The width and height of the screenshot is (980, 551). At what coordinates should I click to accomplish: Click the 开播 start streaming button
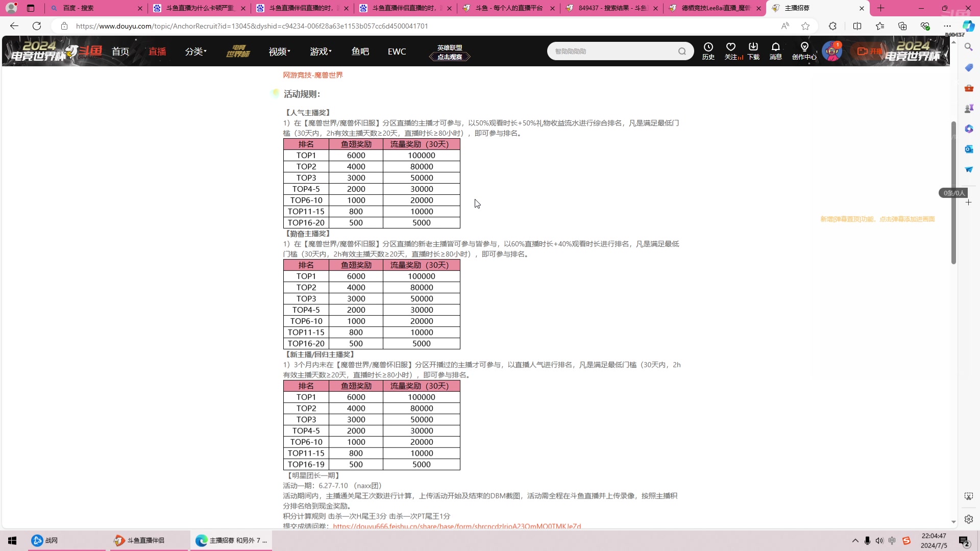[x=869, y=52]
